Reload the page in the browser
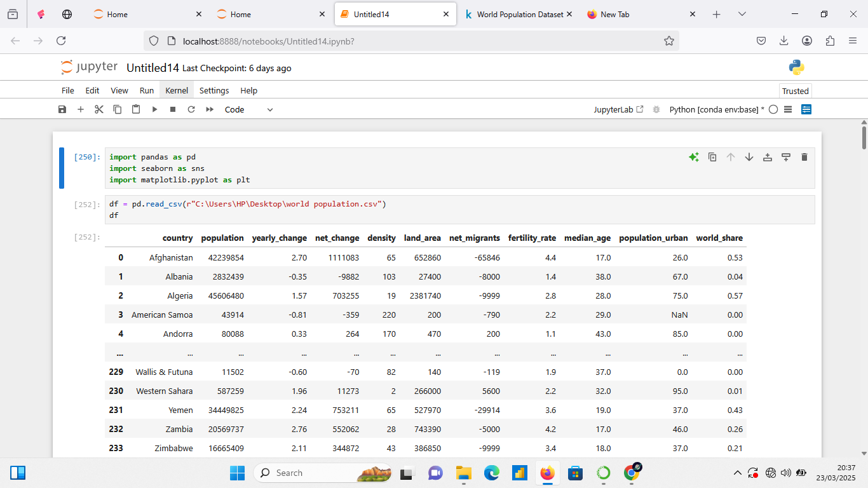Viewport: 868px width, 488px height. [x=61, y=41]
